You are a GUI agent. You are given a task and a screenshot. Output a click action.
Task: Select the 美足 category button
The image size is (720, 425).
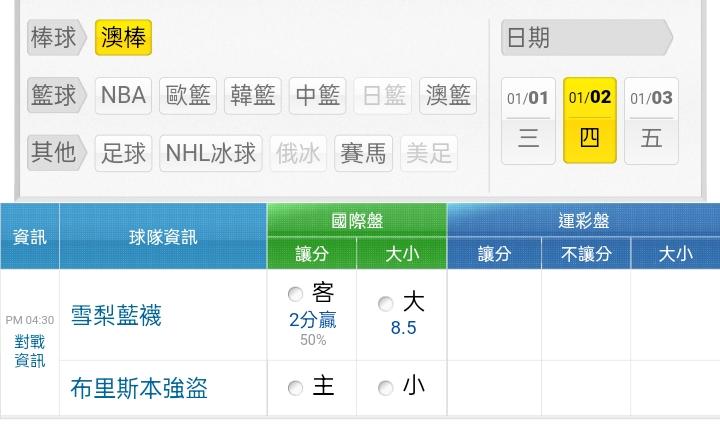429,153
